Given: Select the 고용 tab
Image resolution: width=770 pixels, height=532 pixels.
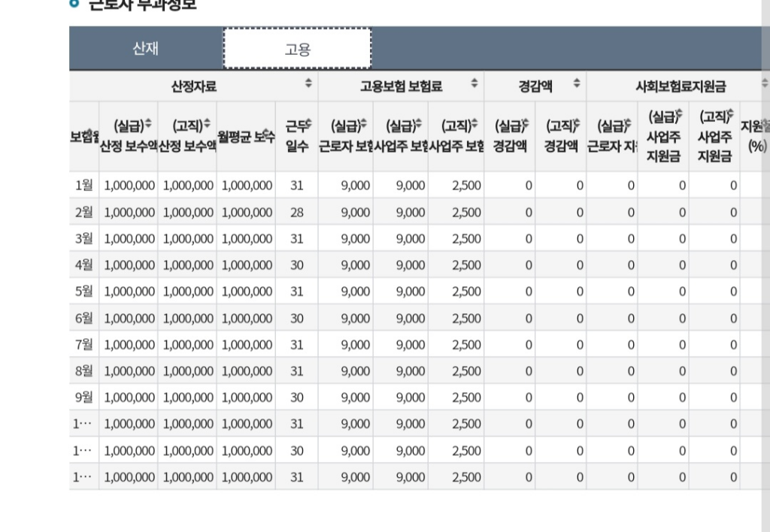Looking at the screenshot, I should (x=297, y=50).
